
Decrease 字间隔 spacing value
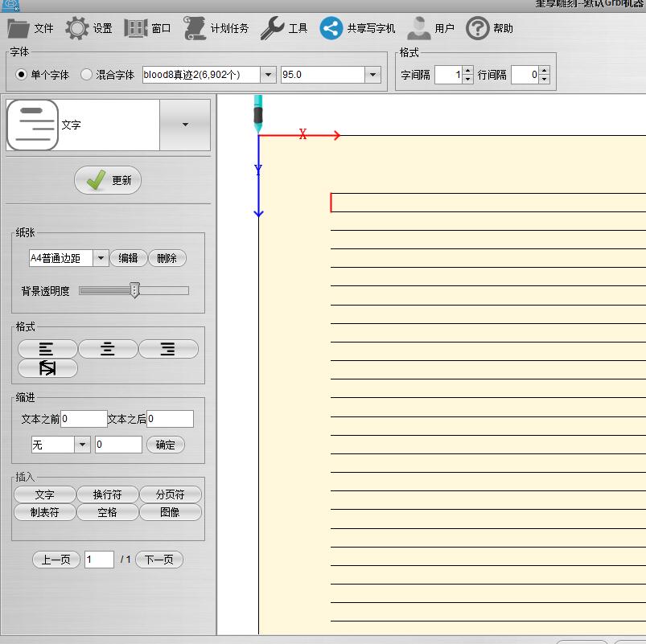click(x=467, y=79)
